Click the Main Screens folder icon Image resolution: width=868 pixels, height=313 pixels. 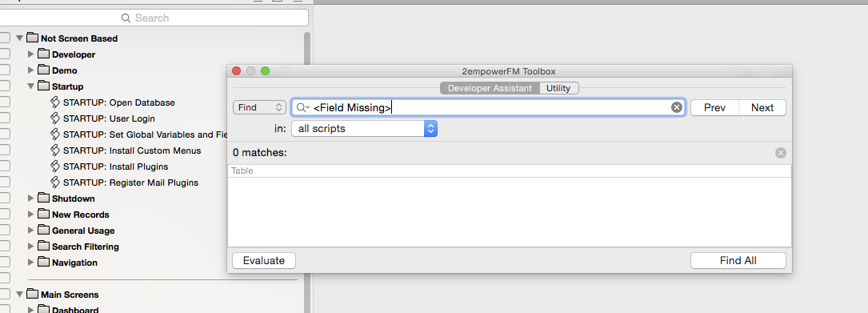(x=33, y=294)
